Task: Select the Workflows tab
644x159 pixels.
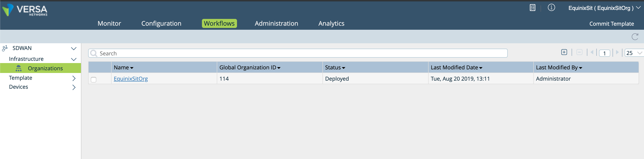Action: click(219, 23)
